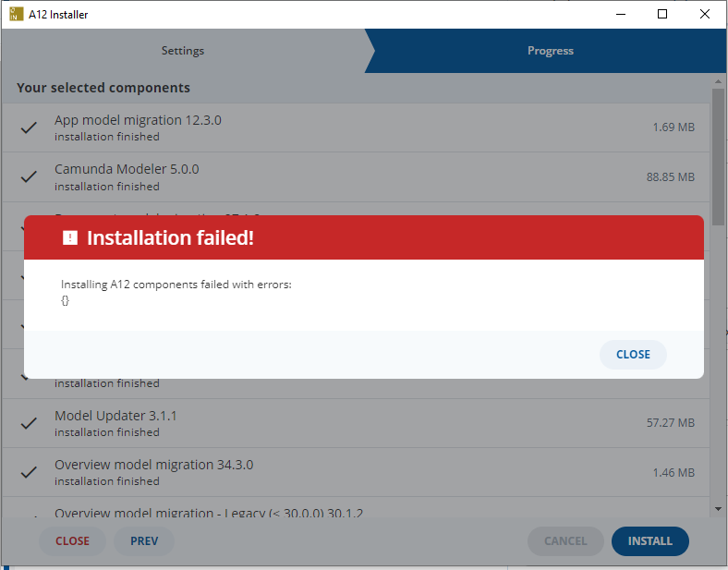
Task: Click the 57.27 MB size value
Action: 671,423
